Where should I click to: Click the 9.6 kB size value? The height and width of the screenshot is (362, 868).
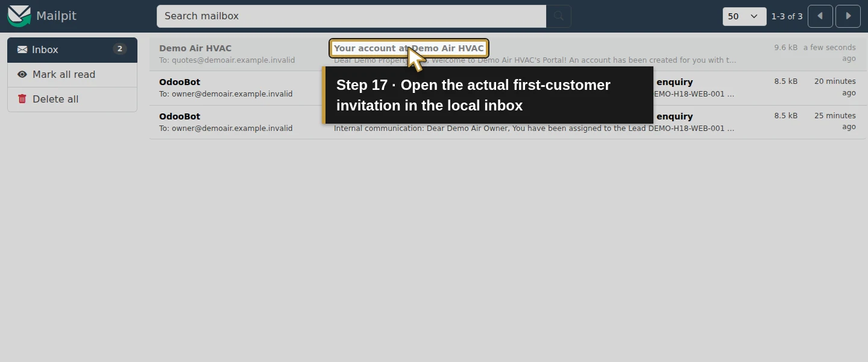point(786,47)
